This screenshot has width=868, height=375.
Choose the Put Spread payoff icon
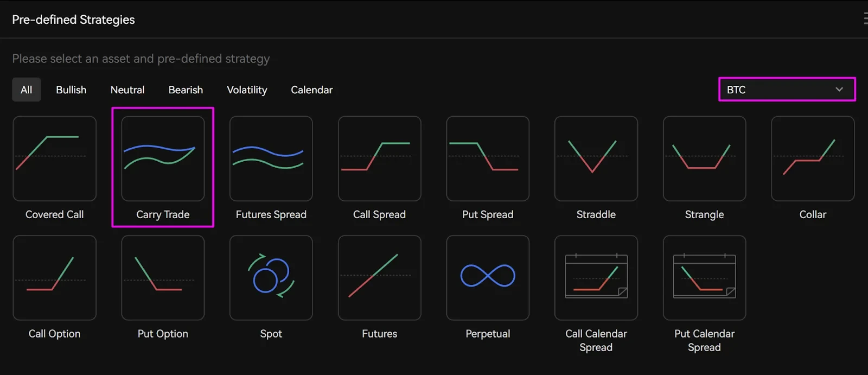pyautogui.click(x=487, y=158)
